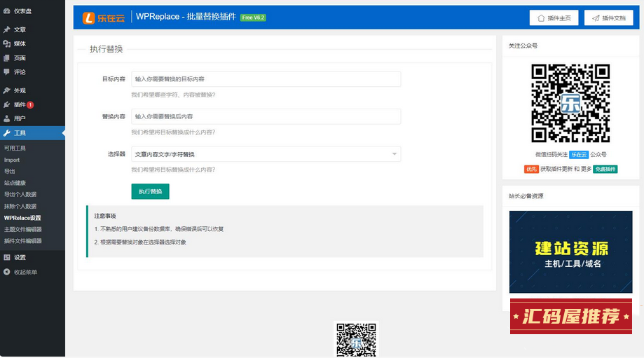Screen dimensions: 644x358
Task: Click the pages icon beside 页面
Action: 6,58
